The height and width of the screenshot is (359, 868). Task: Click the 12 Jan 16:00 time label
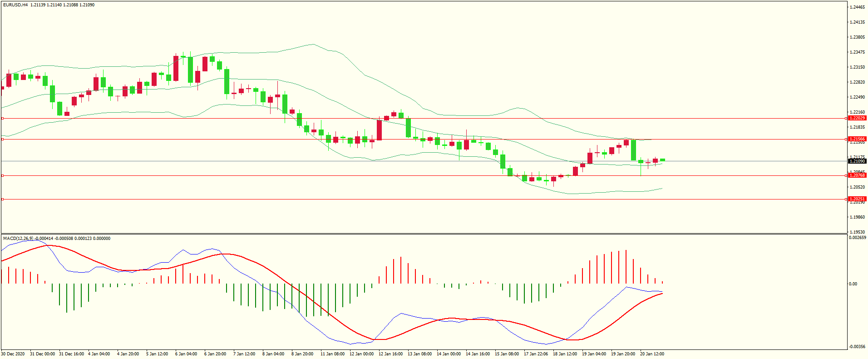point(391,354)
